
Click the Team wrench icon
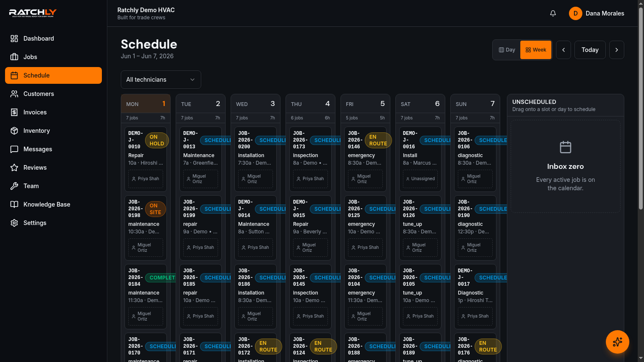click(14, 186)
